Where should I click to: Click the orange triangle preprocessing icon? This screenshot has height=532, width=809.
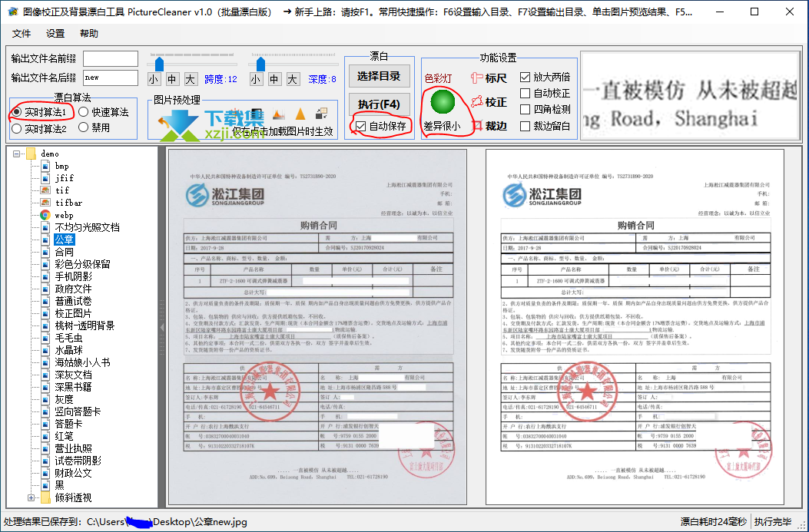[x=300, y=114]
